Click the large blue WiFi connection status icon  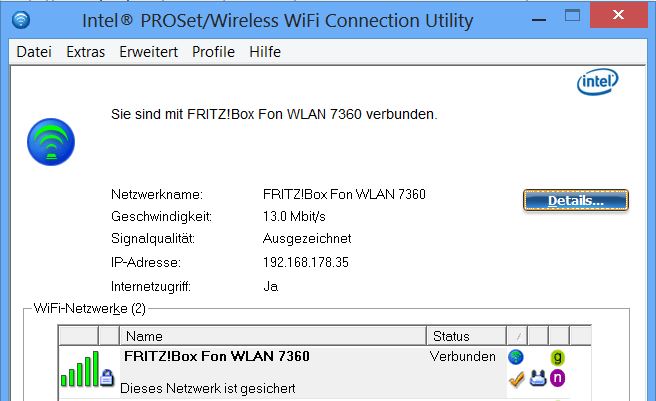tap(51, 142)
